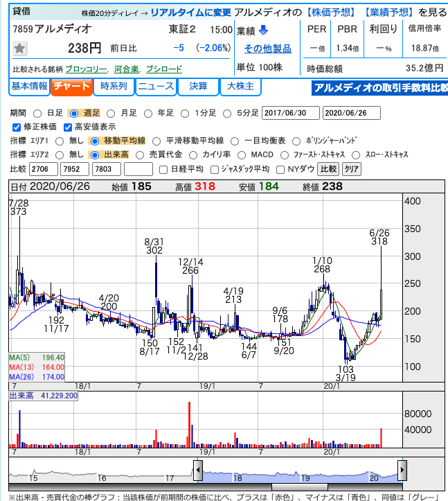Screen dimensions: 448x501
Task: Click the 103 3/19 low price label
Action: coord(346,373)
